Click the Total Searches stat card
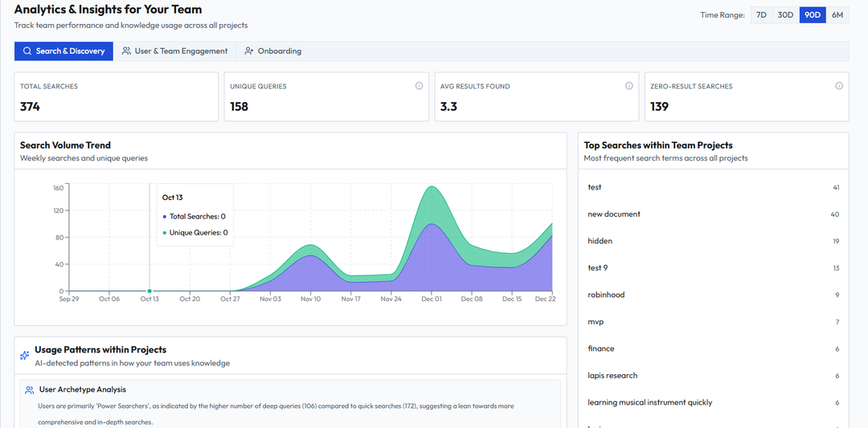 pyautogui.click(x=116, y=96)
